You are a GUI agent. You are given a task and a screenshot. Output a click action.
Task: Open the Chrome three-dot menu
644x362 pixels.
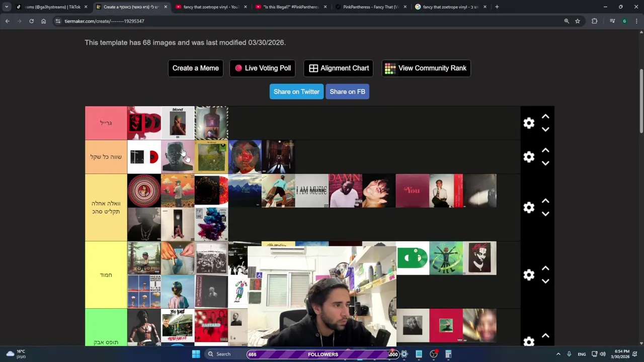tap(636, 21)
